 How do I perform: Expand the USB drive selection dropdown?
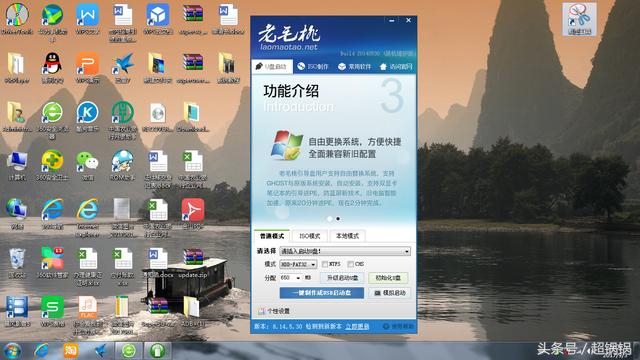(x=345, y=251)
